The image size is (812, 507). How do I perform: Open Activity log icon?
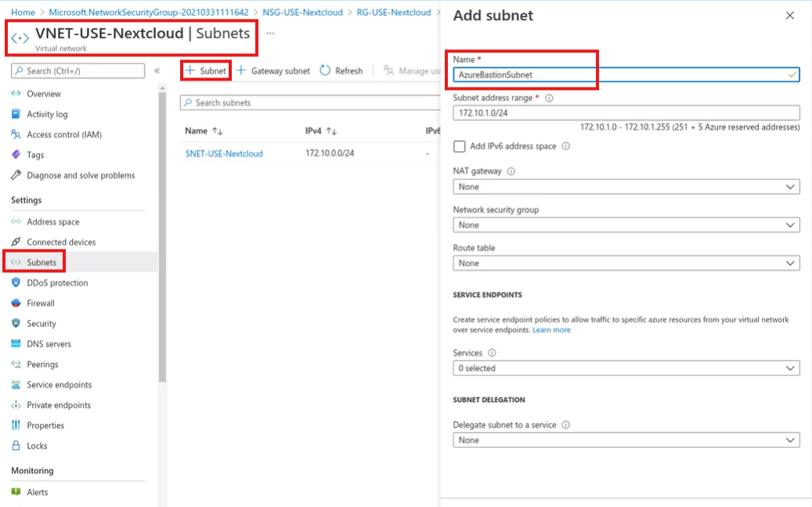pos(16,113)
